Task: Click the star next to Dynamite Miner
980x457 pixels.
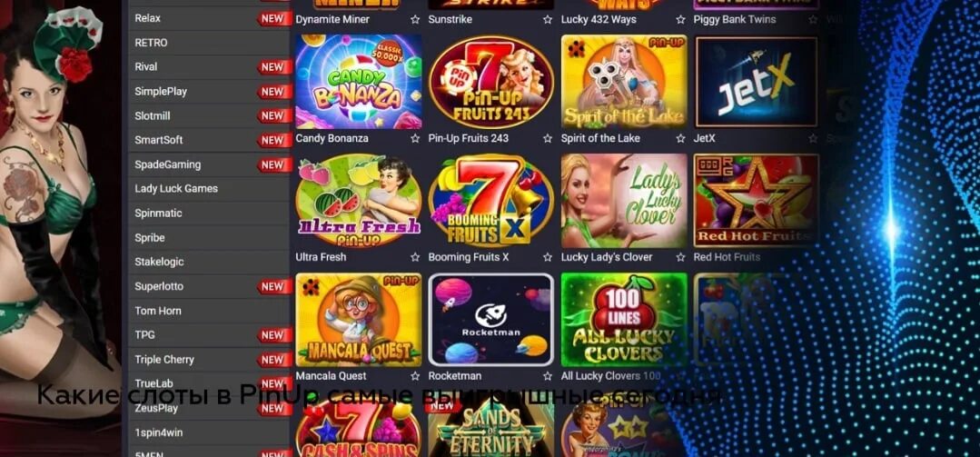Action: [415, 19]
